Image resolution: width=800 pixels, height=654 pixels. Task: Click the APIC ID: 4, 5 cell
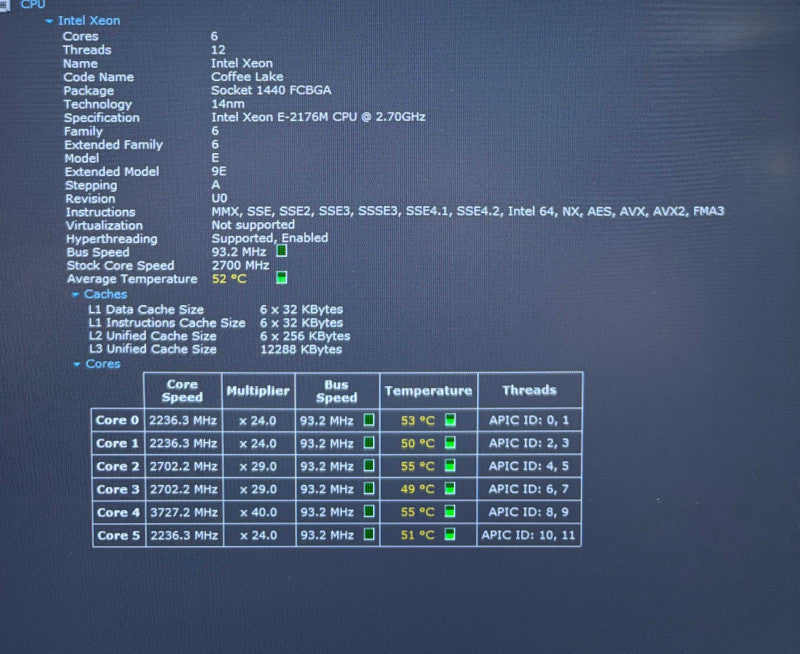point(529,466)
